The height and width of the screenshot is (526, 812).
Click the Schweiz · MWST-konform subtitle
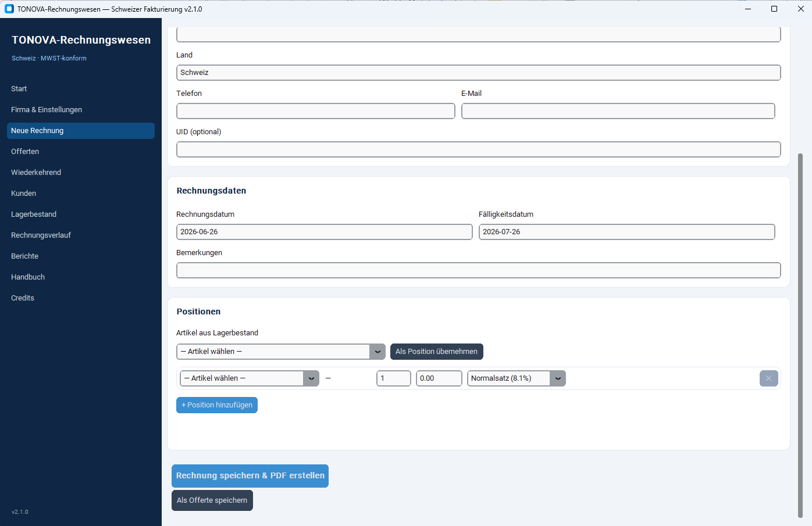tap(49, 58)
